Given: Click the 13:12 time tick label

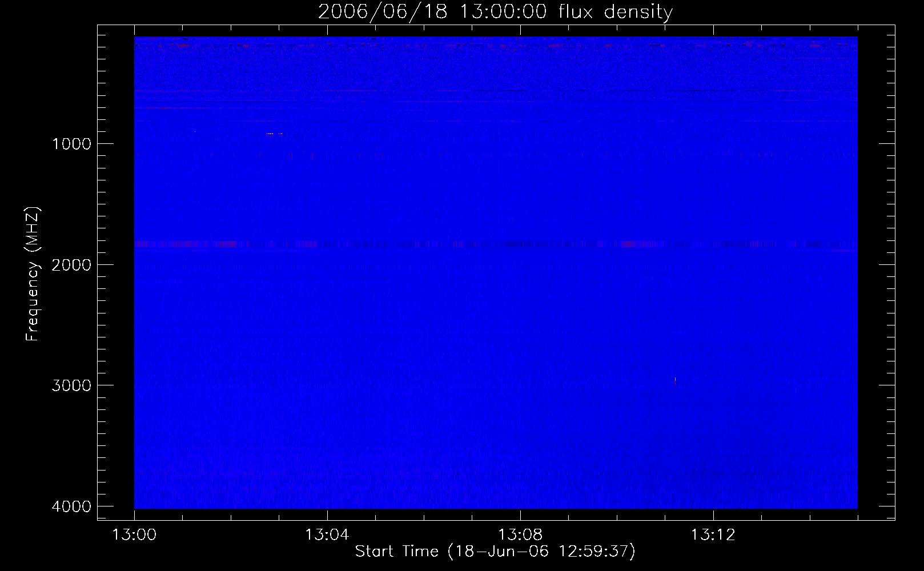Looking at the screenshot, I should (713, 535).
